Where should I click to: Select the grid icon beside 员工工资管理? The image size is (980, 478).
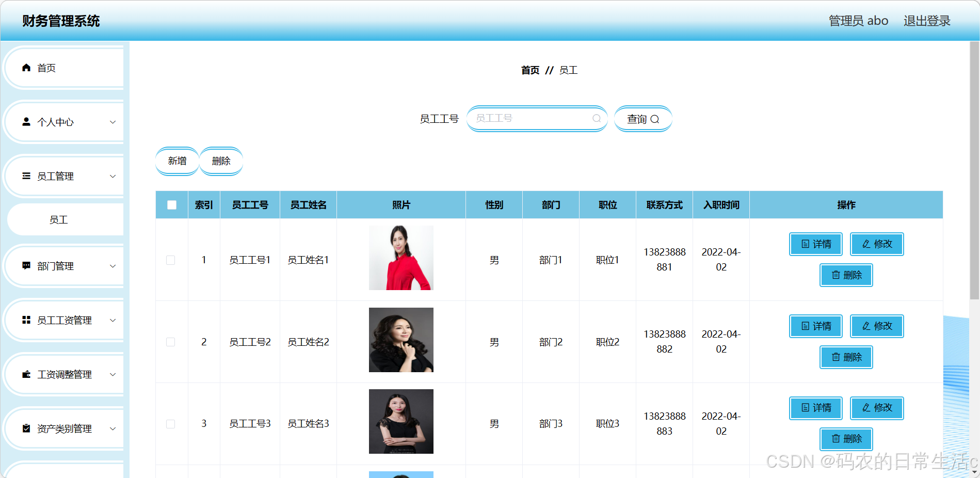[26, 320]
